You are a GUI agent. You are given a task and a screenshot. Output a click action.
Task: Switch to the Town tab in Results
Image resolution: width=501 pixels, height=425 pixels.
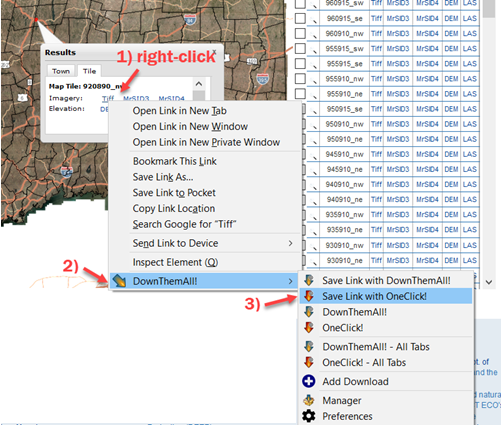pos(61,71)
